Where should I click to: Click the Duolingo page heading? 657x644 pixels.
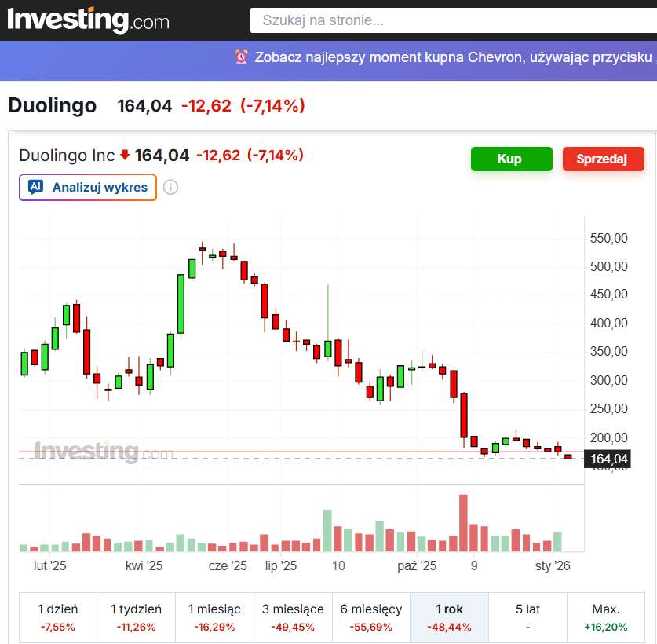coord(53,105)
